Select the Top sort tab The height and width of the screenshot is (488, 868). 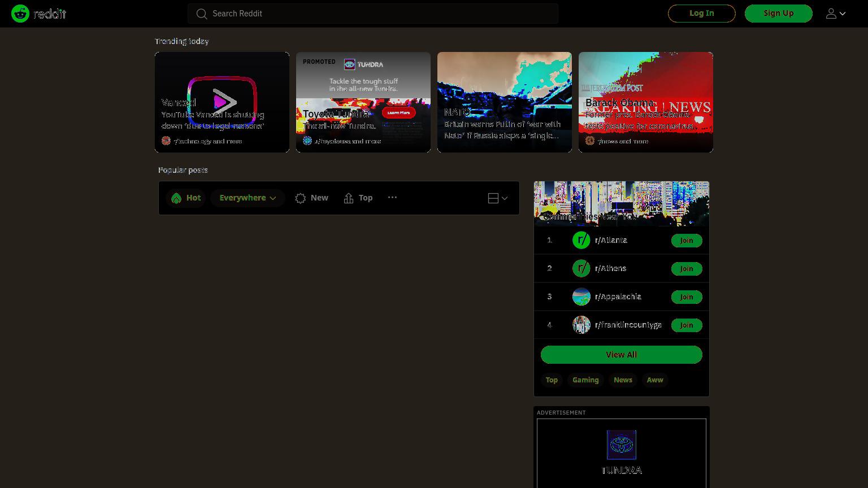(358, 198)
